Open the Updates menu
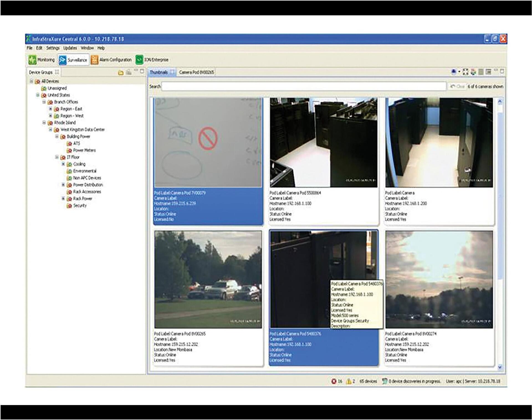The image size is (532, 420). coord(70,48)
